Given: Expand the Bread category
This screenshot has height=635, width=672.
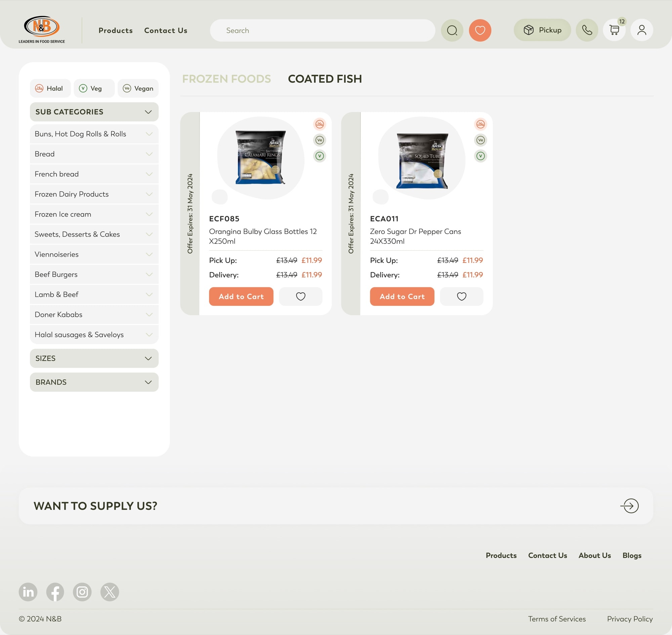Looking at the screenshot, I should (94, 154).
